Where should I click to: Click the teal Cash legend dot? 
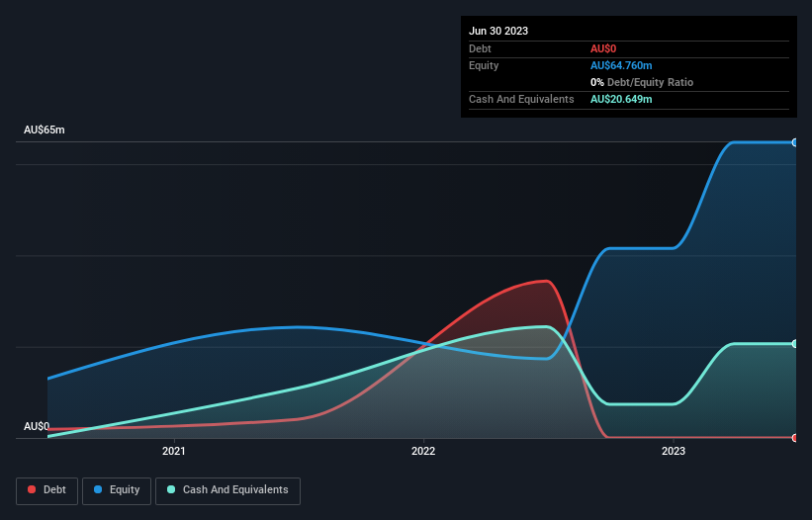pyautogui.click(x=171, y=489)
